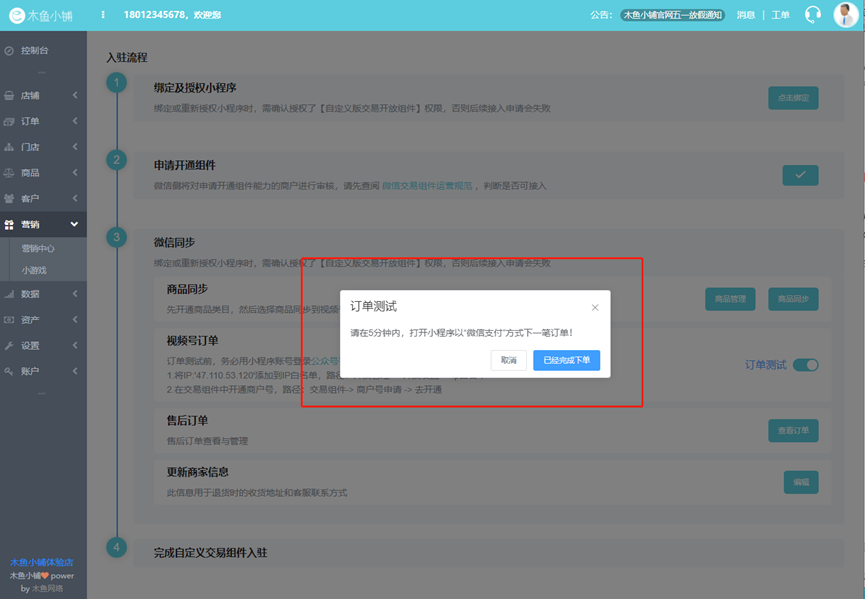The height and width of the screenshot is (599, 865).
Task: Expand the 店铺 menu chevron
Action: pos(74,95)
